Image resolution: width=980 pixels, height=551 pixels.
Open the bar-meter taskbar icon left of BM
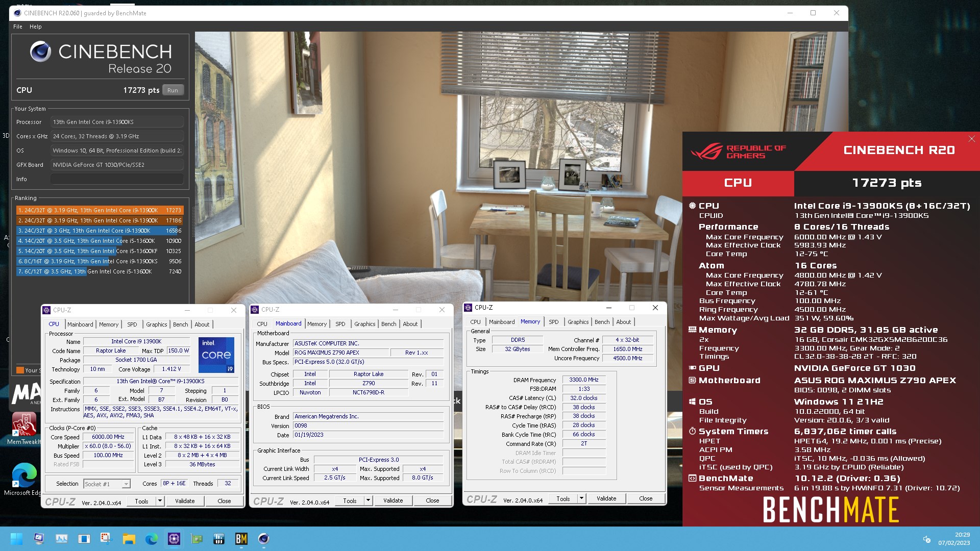pyautogui.click(x=219, y=539)
